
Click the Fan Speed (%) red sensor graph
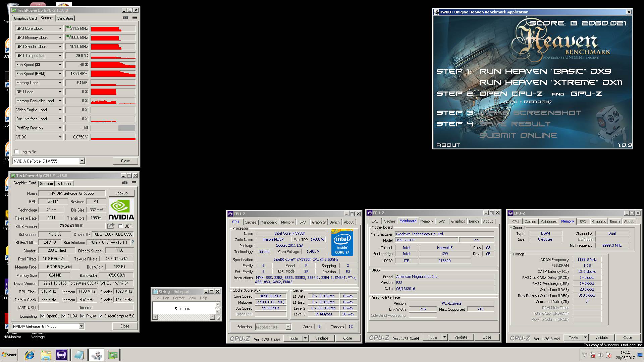click(113, 65)
